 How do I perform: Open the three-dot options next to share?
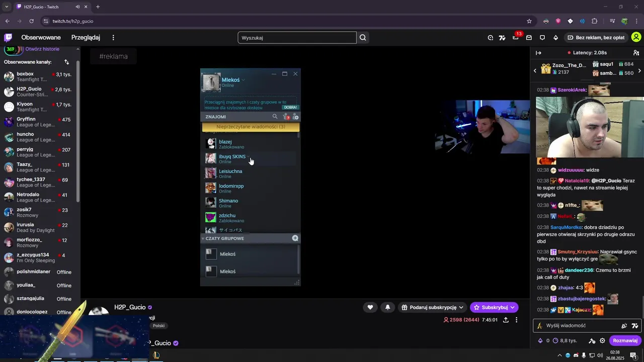tap(516, 320)
